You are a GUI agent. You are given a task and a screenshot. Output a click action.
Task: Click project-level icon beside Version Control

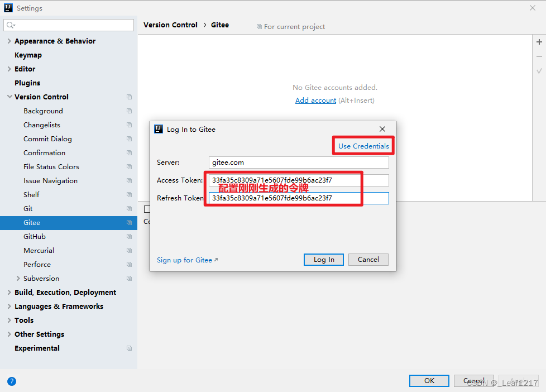[129, 97]
